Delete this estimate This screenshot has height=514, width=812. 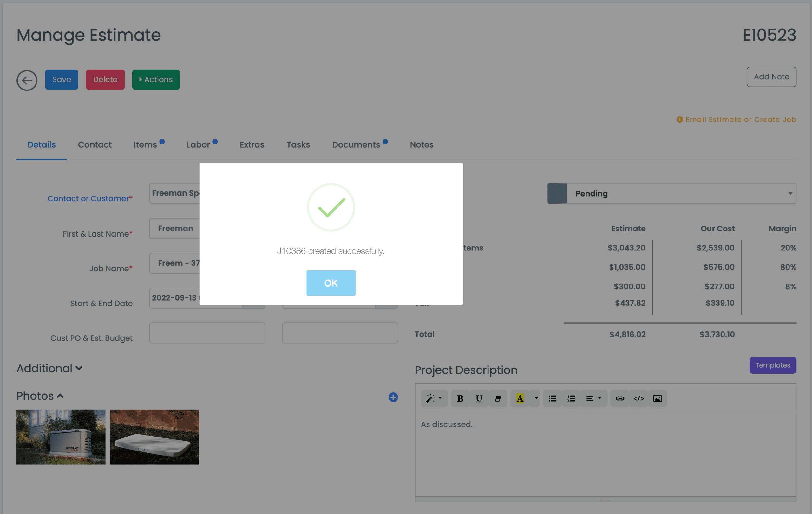(x=105, y=80)
